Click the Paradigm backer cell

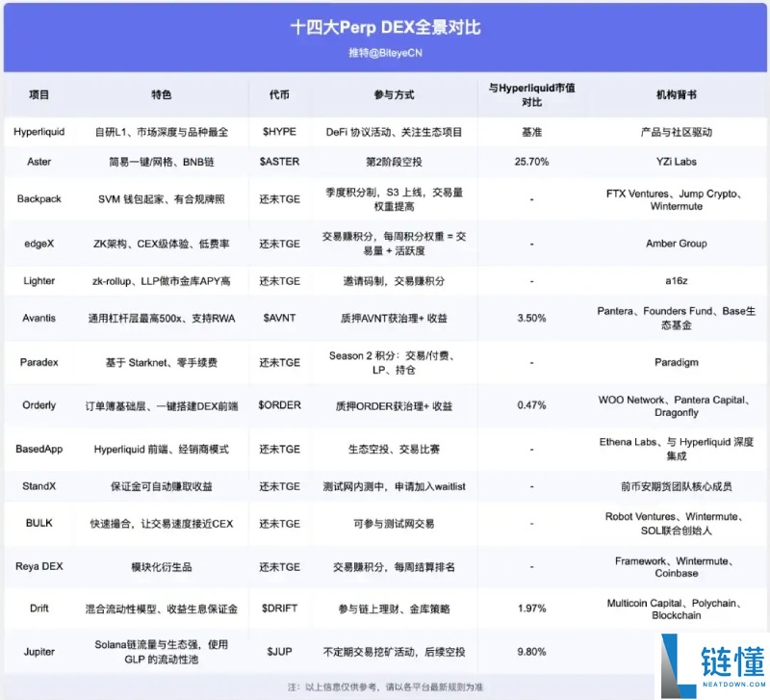coord(677,363)
